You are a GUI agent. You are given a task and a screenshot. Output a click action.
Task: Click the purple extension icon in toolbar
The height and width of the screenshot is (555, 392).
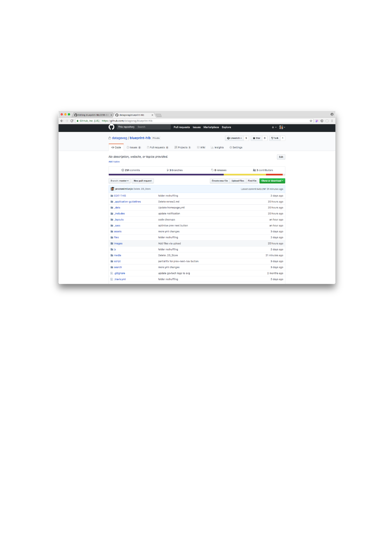[317, 121]
